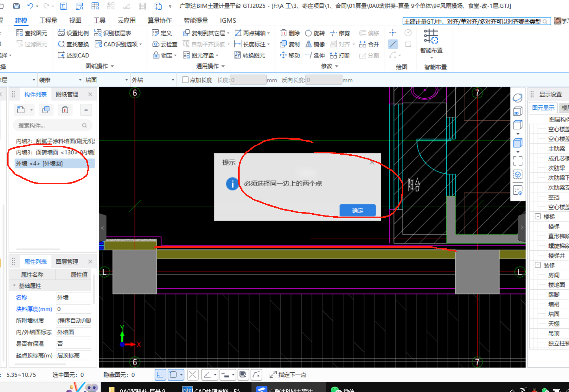Screen dimensions: 569x392
Task: Open 智能提量 ribbon tab
Action: pyautogui.click(x=196, y=20)
